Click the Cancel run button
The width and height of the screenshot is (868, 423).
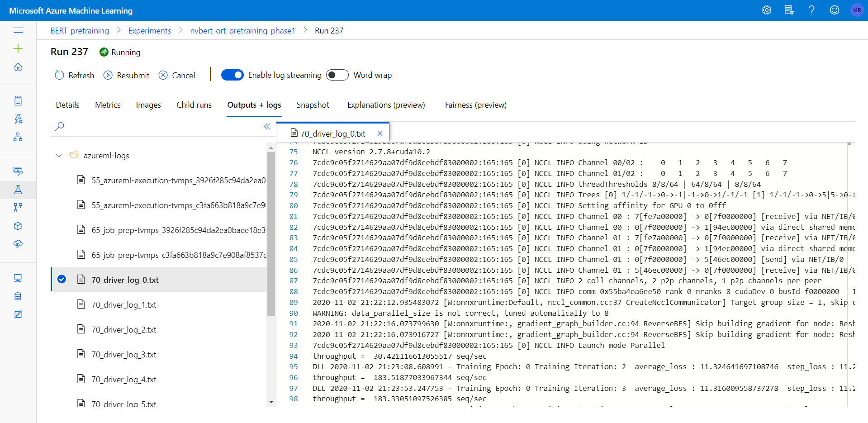[x=177, y=76]
